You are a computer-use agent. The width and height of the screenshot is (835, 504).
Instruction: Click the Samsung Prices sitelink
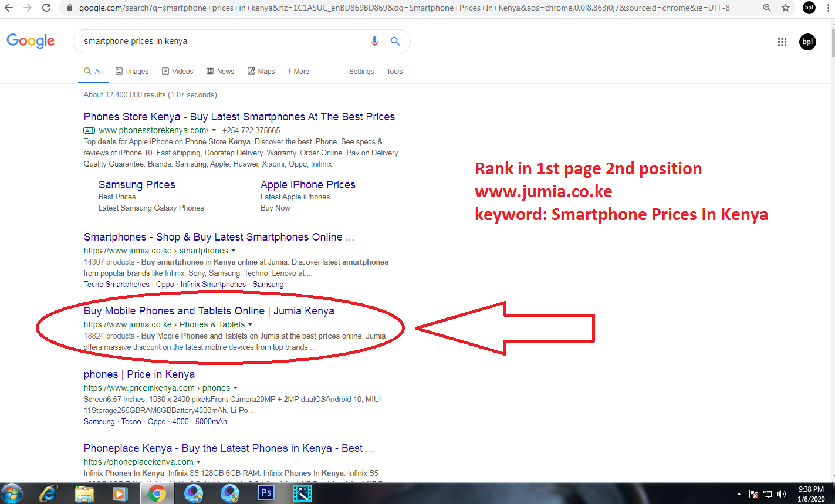point(137,184)
